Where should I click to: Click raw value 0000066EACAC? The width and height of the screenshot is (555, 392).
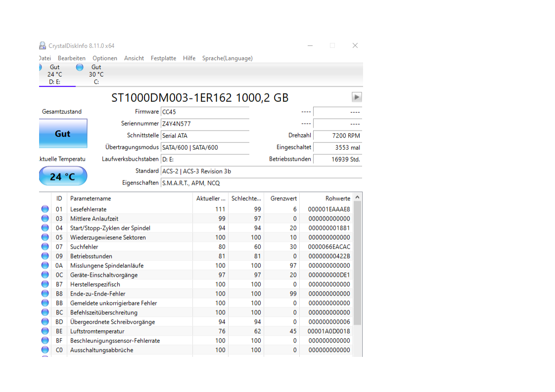329,247
